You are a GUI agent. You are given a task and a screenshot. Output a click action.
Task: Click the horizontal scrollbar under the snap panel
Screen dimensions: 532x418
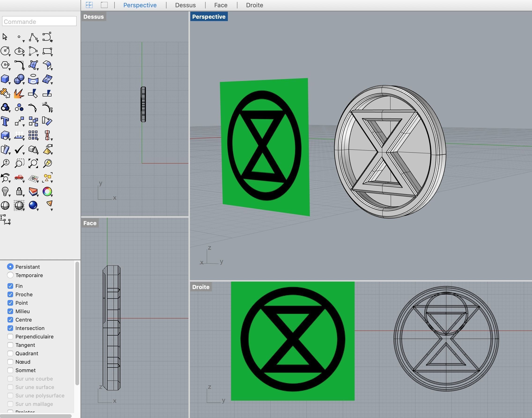(x=36, y=416)
